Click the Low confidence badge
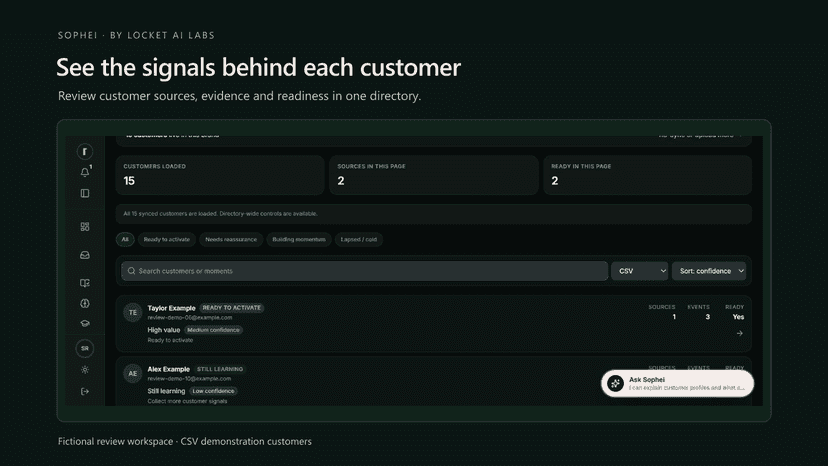The height and width of the screenshot is (466, 828). pos(213,392)
